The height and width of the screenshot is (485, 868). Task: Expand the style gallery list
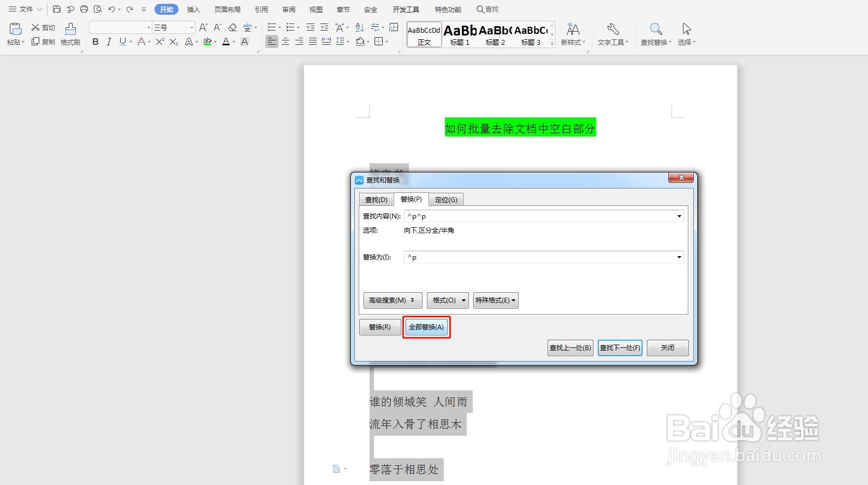[552, 44]
